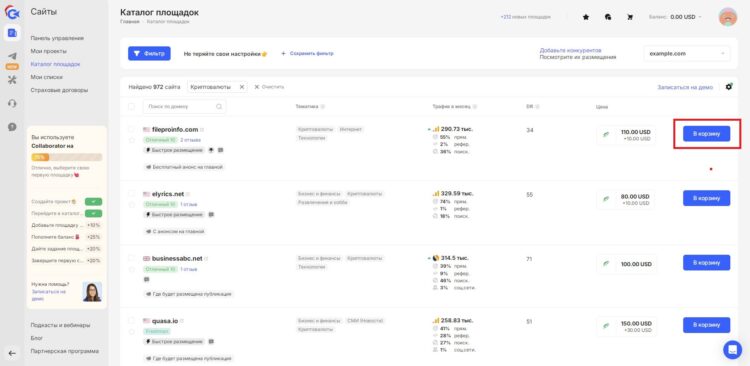Open the Sites section sidebar icon
This screenshot has height=366, width=750.
[12, 33]
